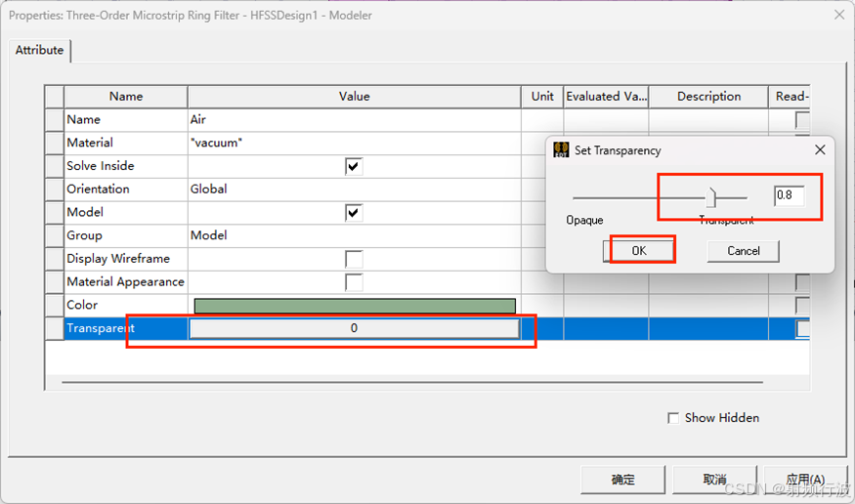Open the Transparent value button showing 0
The image size is (855, 504).
point(355,328)
